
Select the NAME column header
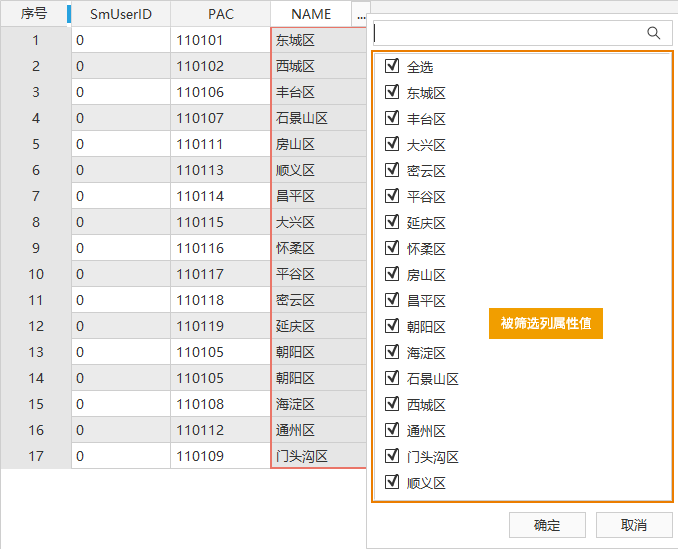310,15
